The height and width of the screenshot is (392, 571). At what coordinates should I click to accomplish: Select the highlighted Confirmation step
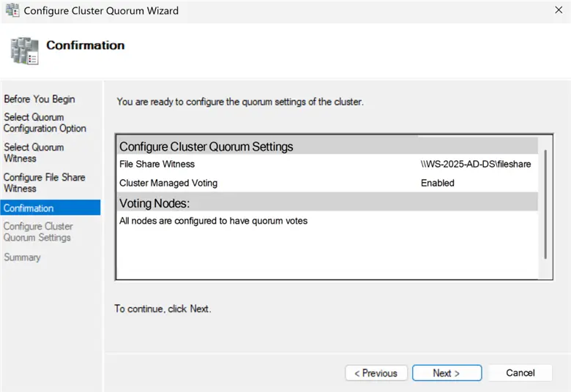[x=51, y=208]
